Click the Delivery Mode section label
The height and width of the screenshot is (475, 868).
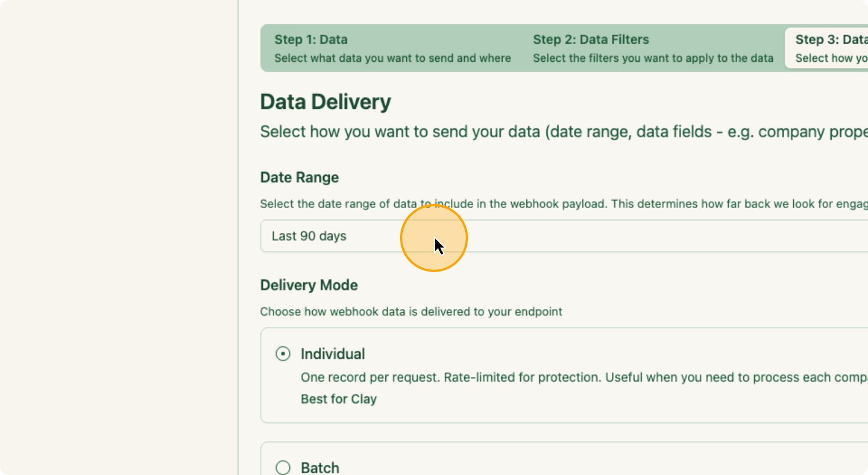click(x=309, y=285)
